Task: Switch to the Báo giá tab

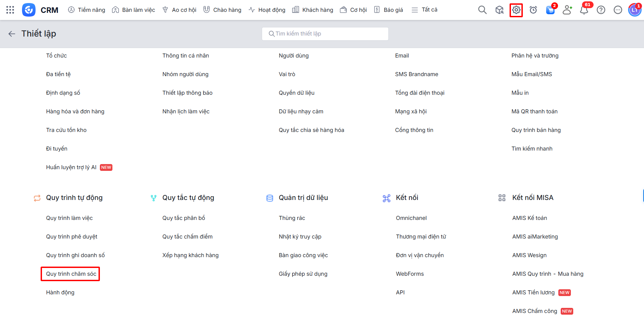Action: (x=388, y=10)
